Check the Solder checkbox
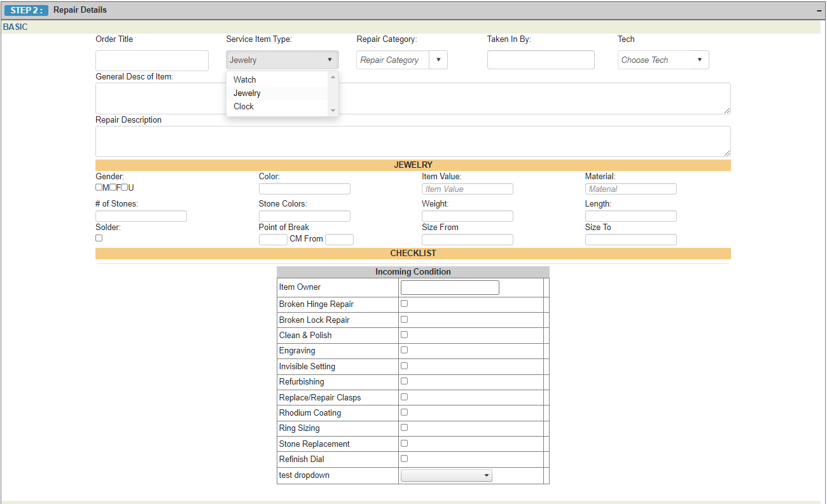This screenshot has height=504, width=827. 99,238
